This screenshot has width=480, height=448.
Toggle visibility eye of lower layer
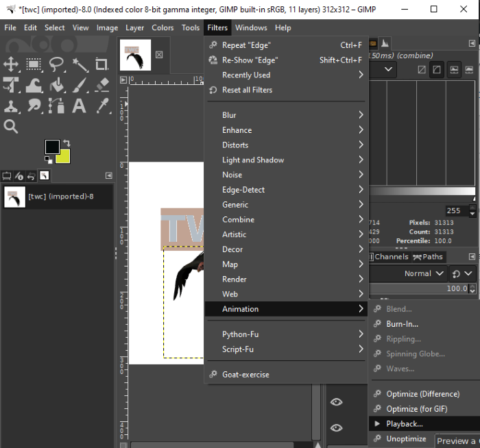[336, 428]
